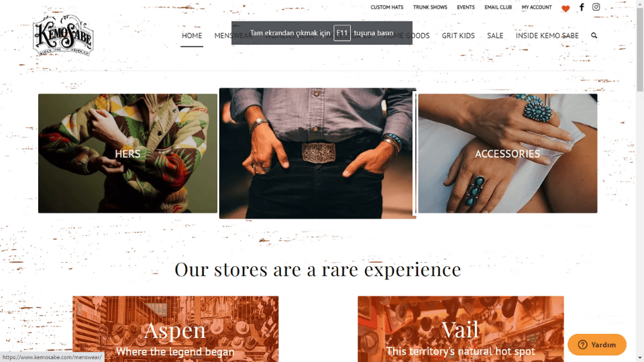644x362 pixels.
Task: Open the Facebook page icon
Action: [x=582, y=7]
